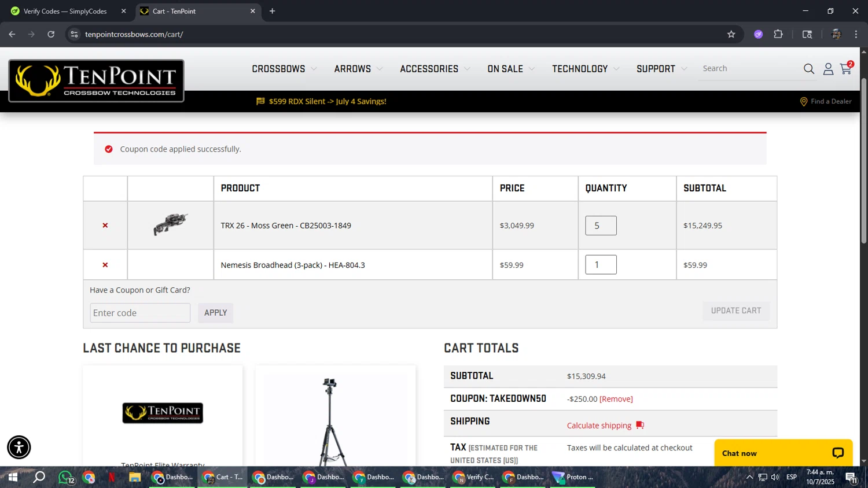Focus the coupon code input field

pos(140,313)
